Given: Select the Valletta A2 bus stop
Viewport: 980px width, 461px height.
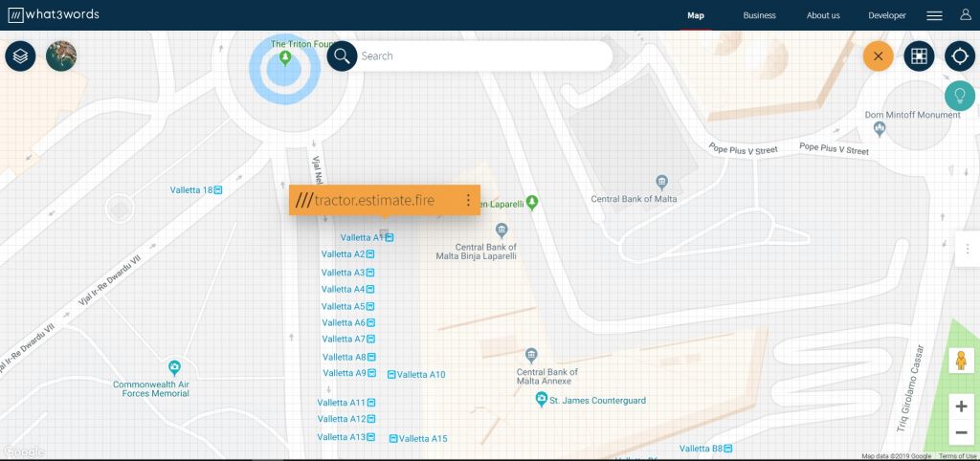Looking at the screenshot, I should [x=347, y=254].
